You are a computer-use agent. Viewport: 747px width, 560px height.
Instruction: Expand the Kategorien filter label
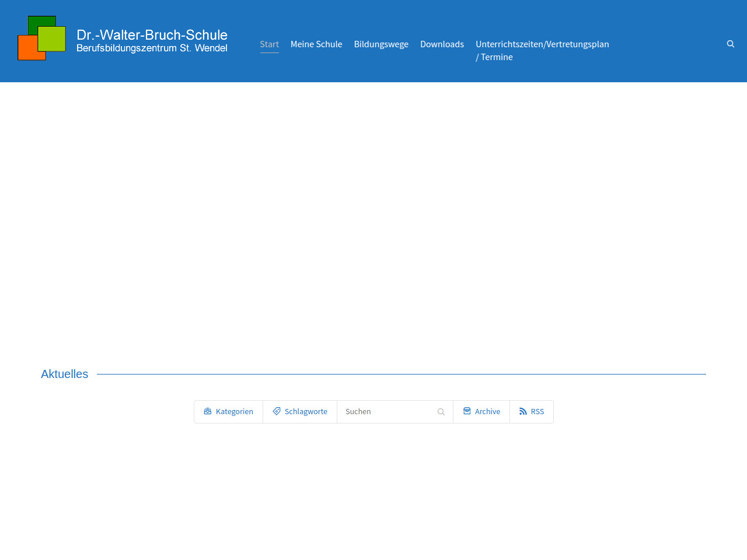click(234, 412)
